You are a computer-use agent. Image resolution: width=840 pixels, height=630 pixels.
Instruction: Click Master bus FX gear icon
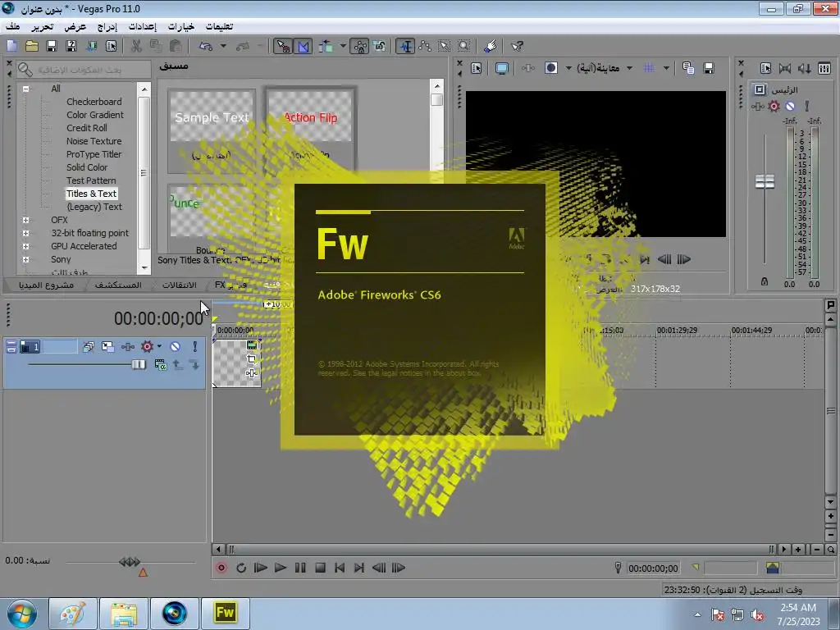[774, 106]
